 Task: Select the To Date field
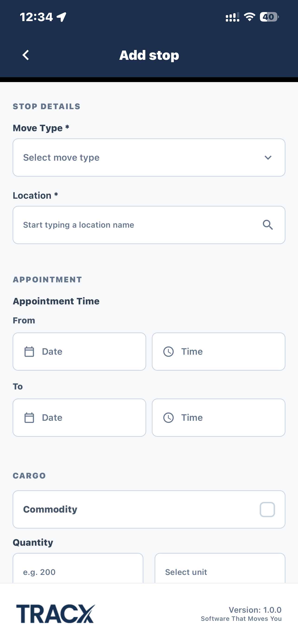click(x=79, y=418)
